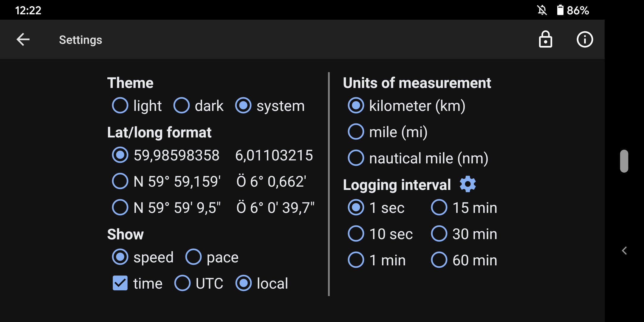644x322 pixels.
Task: Uncheck the time display checkbox
Action: pos(120,283)
